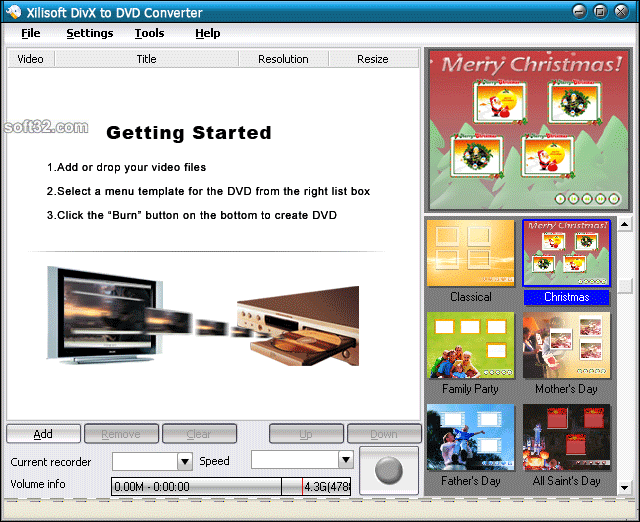Click the Xilisoft app icon in title bar
Viewport: 640px width, 522px height.
tap(13, 12)
